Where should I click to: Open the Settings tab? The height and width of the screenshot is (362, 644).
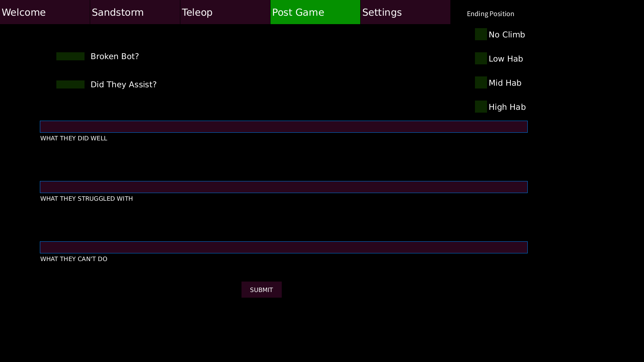[x=405, y=12]
